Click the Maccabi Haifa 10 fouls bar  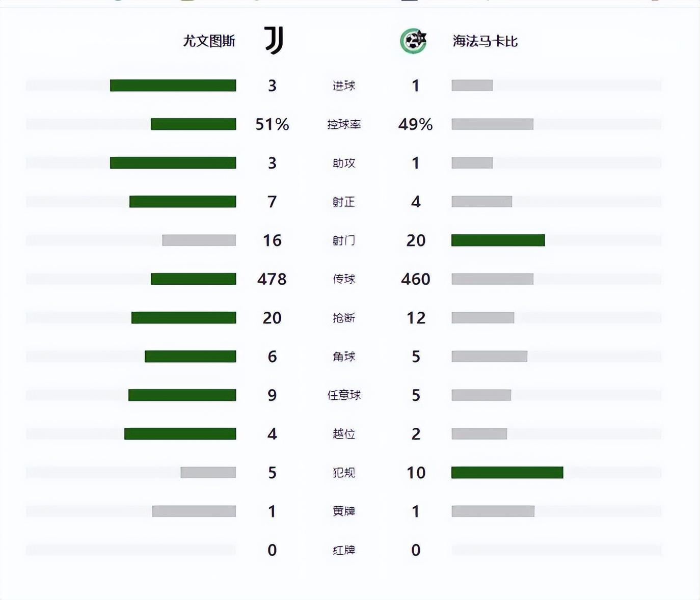[507, 473]
